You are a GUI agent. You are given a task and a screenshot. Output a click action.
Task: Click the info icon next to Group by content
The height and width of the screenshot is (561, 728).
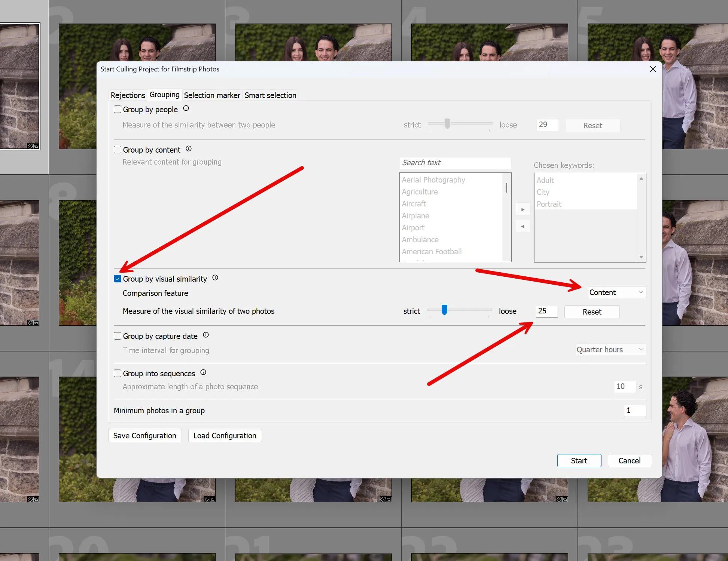tap(189, 149)
